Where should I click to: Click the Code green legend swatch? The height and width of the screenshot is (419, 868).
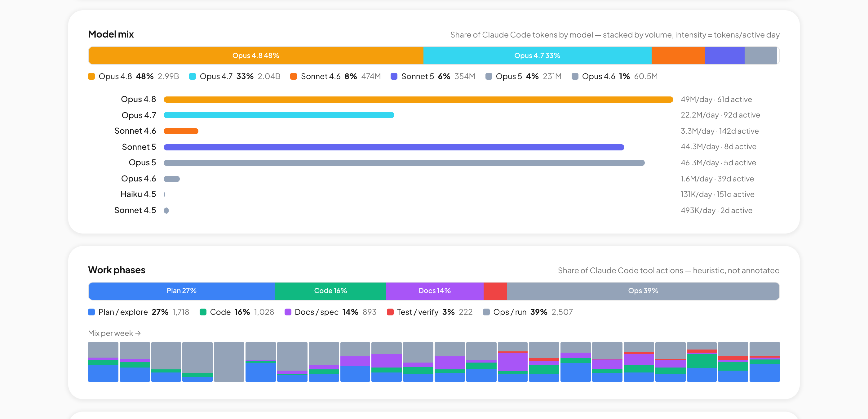click(x=203, y=312)
